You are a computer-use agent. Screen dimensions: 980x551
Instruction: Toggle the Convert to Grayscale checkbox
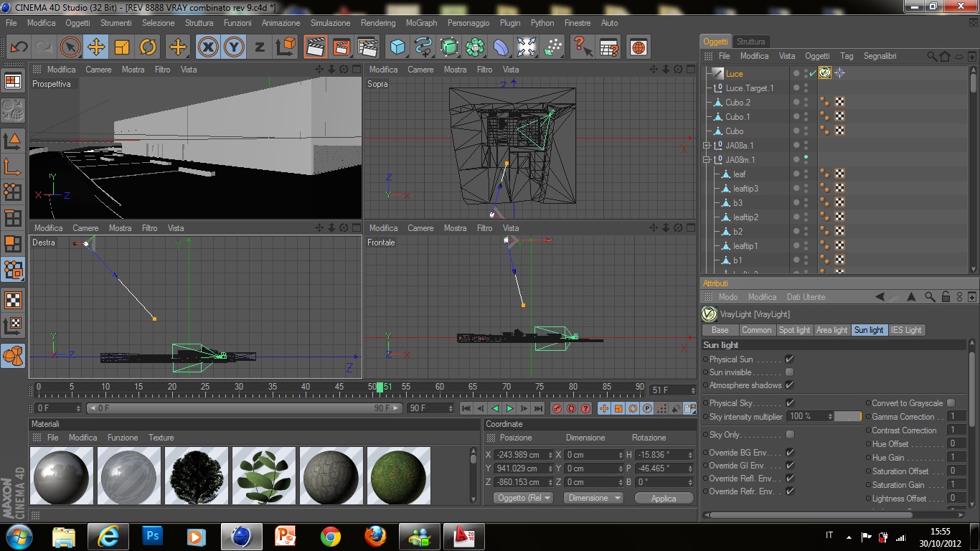click(951, 403)
